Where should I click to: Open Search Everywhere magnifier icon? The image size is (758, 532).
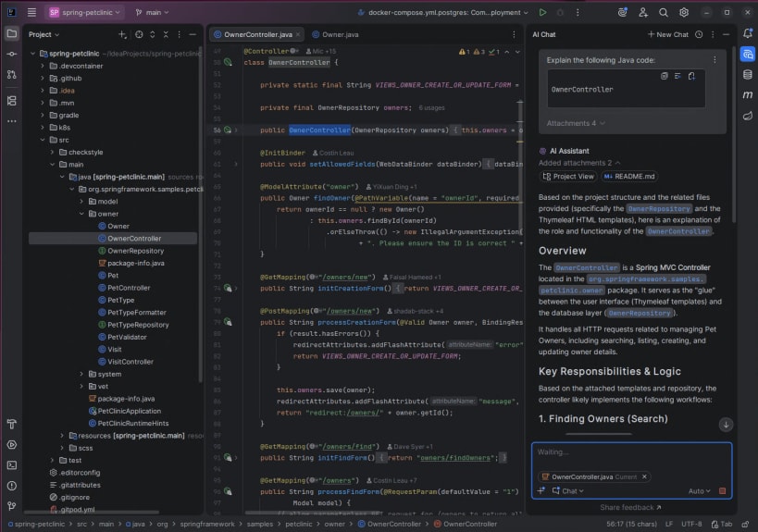pos(664,12)
